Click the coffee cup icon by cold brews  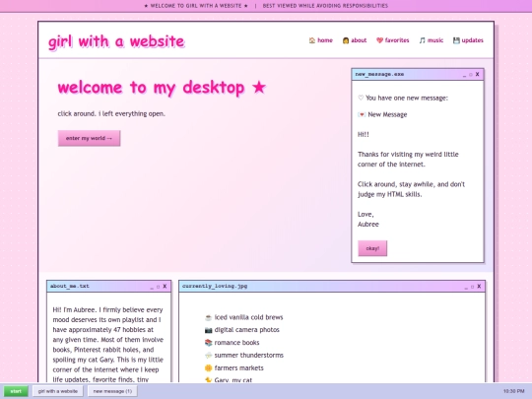click(x=208, y=317)
